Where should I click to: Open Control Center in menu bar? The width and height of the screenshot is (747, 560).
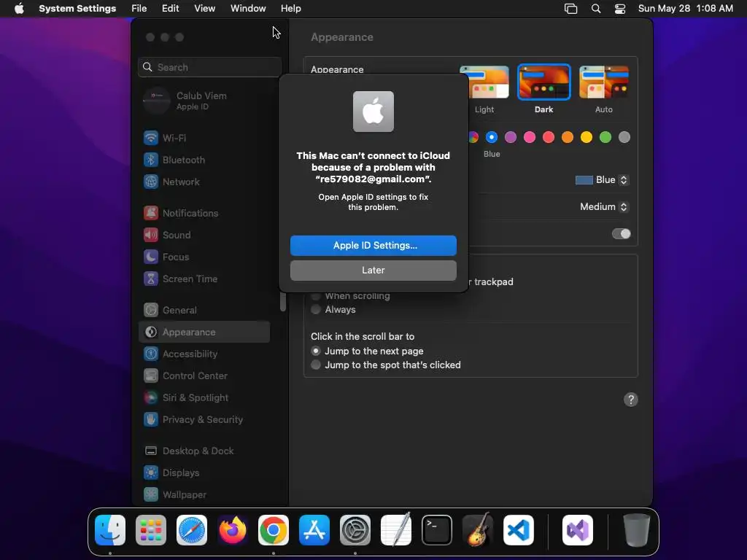coord(620,9)
